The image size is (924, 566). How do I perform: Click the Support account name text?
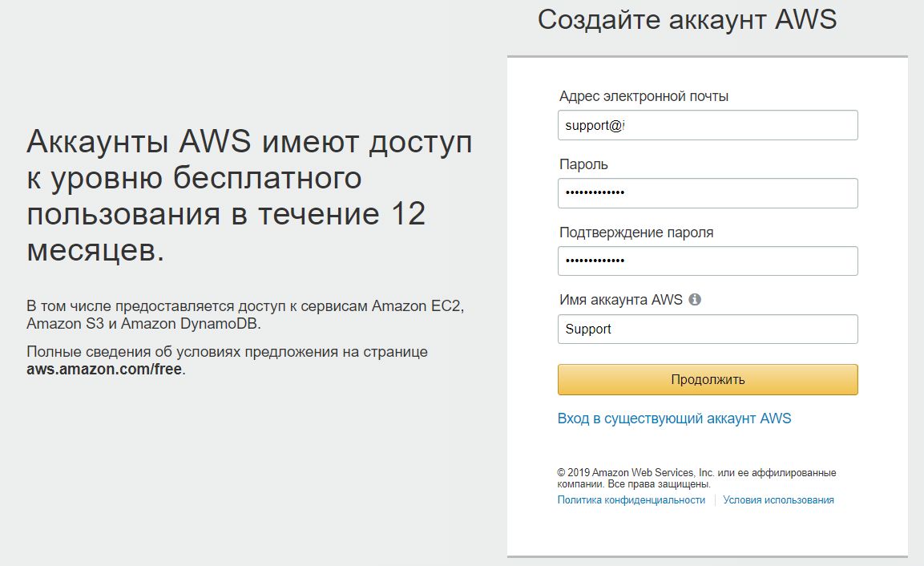click(x=588, y=329)
